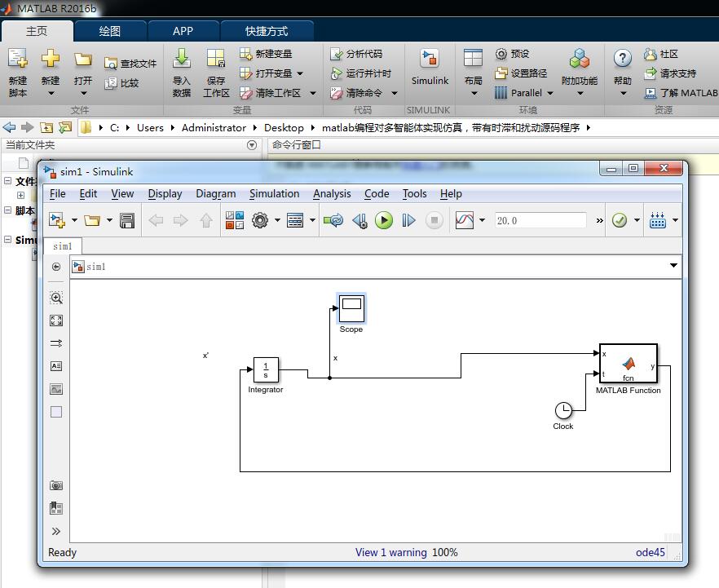Open dropdown next to Model Advisor
719x588 pixels.
coord(637,221)
